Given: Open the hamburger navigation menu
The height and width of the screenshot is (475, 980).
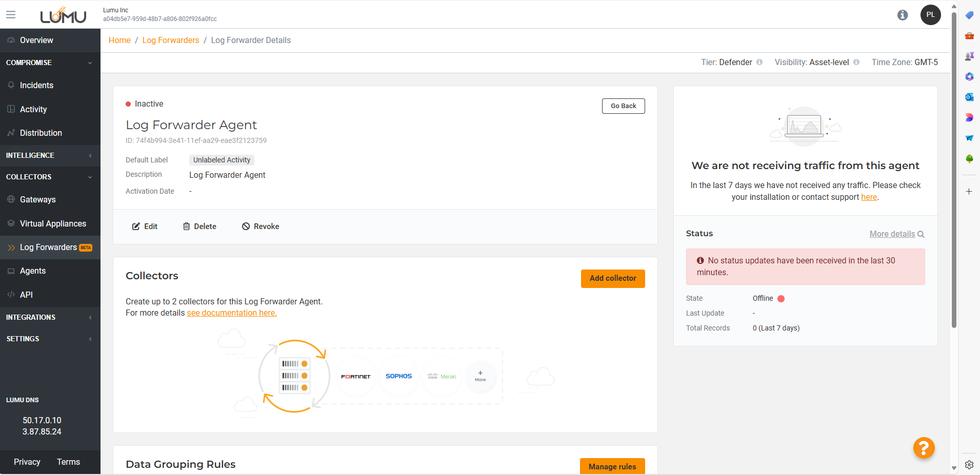Looking at the screenshot, I should (11, 15).
